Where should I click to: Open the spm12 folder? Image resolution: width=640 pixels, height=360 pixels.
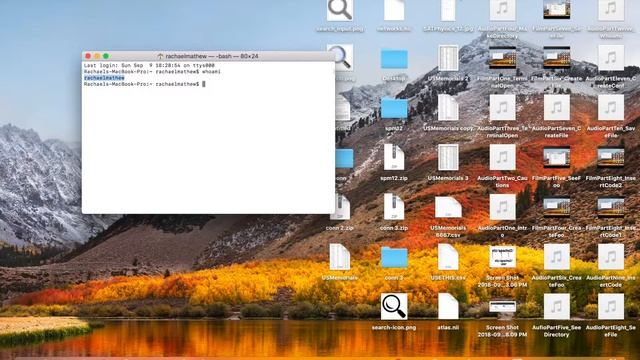[394, 109]
